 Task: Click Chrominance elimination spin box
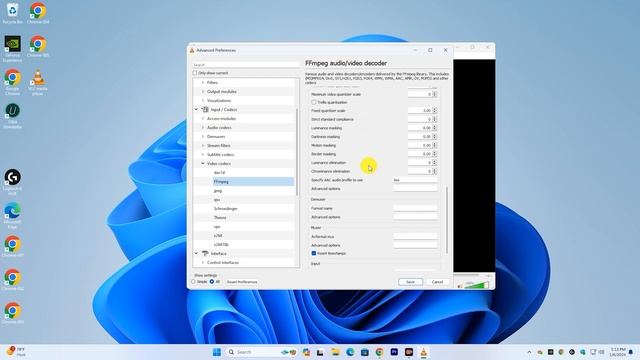pos(422,171)
